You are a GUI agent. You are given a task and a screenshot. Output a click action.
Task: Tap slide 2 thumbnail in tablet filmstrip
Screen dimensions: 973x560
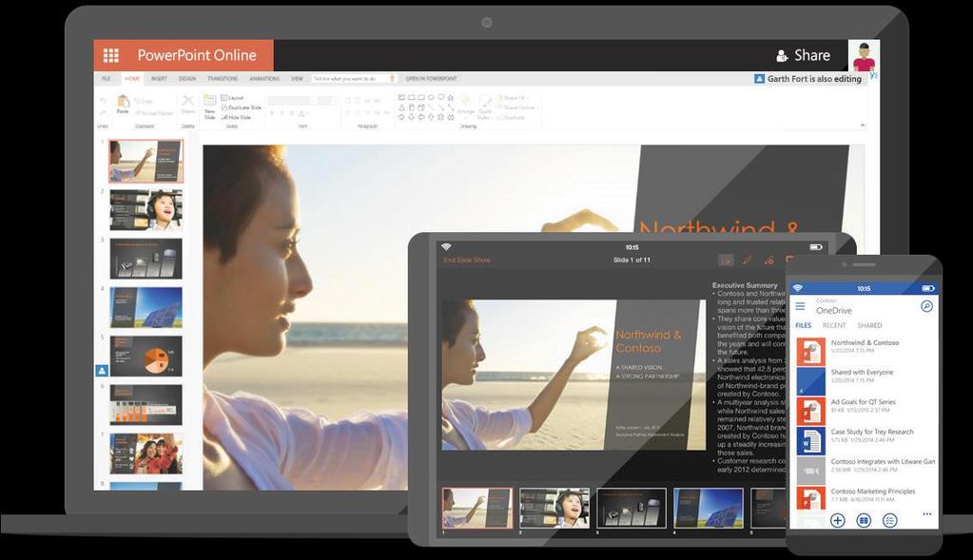(555, 508)
